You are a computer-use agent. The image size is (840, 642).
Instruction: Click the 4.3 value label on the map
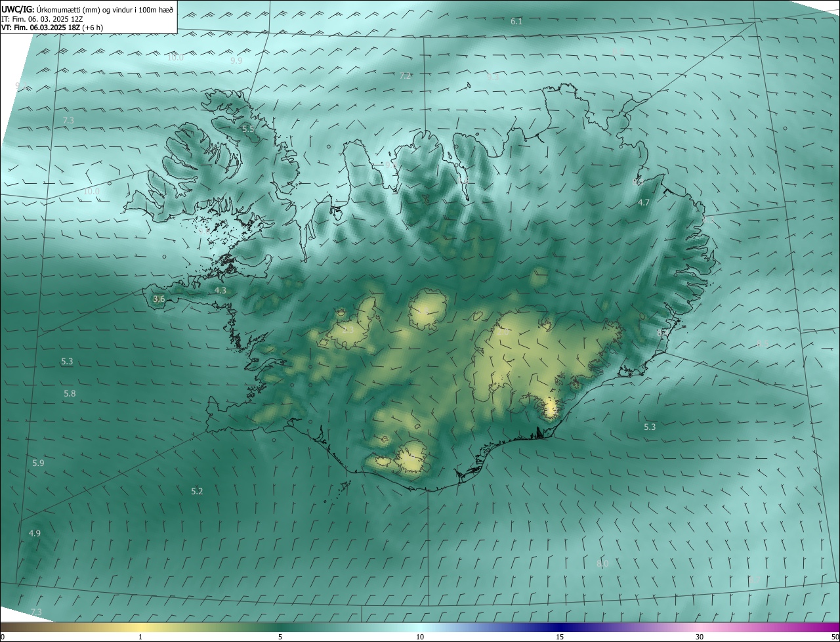[220, 290]
